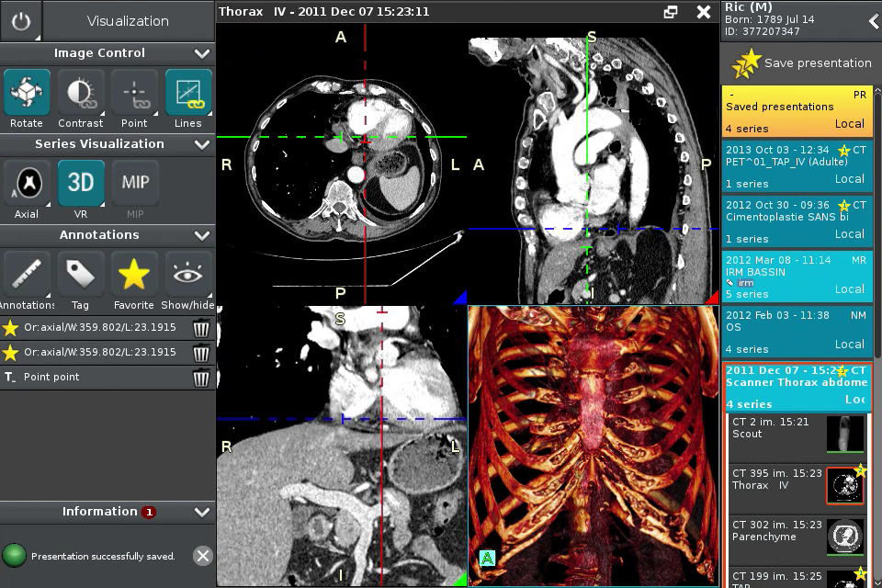The height and width of the screenshot is (588, 882).
Task: Detach the Thorax IV viewer window
Action: 670,12
